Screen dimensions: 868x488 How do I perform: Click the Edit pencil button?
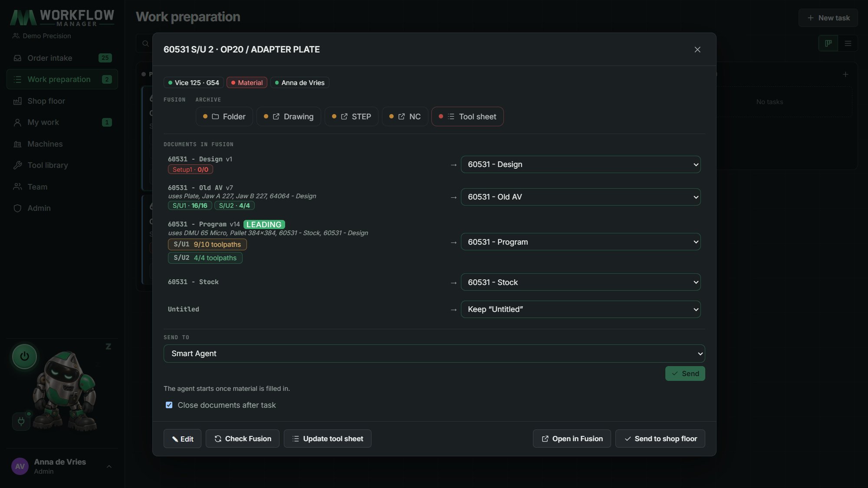coord(182,439)
